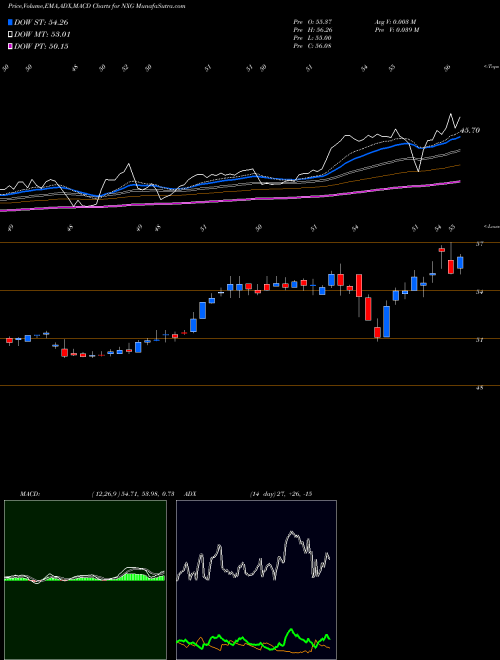Click the 48 price level label
The width and height of the screenshot is (500, 660).
point(480,388)
